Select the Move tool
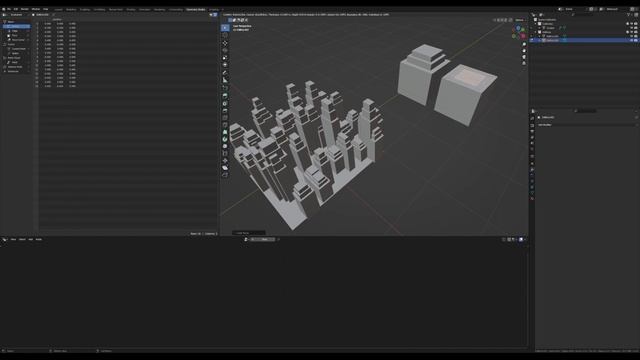Image resolution: width=640 pixels, height=360 pixels. [225, 43]
